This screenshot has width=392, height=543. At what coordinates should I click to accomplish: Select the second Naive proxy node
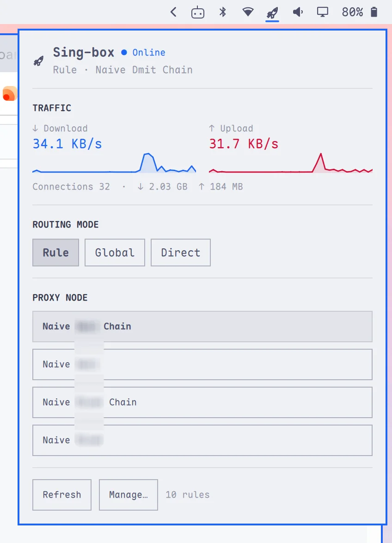[202, 364]
